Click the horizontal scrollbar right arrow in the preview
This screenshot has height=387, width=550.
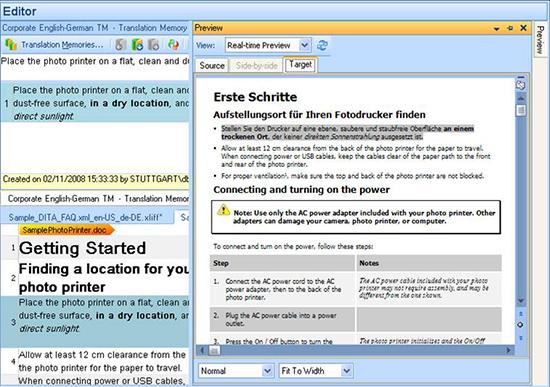point(509,350)
